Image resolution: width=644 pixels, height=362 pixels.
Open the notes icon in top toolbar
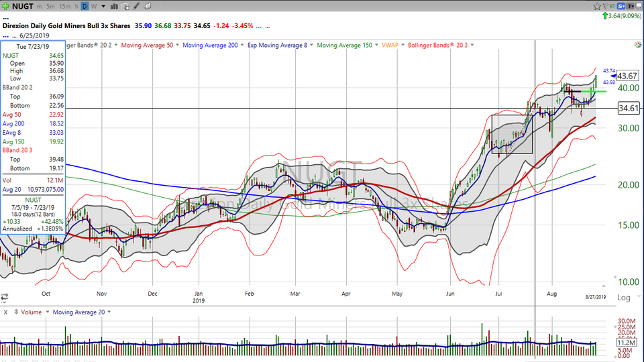point(147,6)
